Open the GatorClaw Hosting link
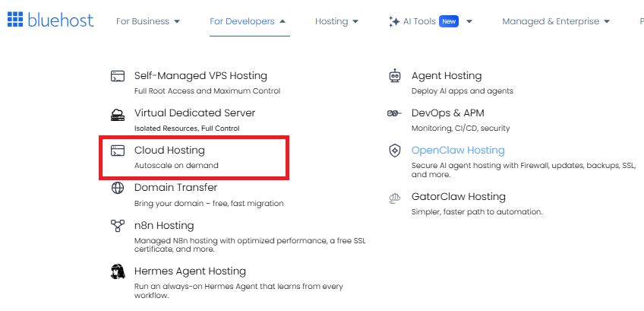The height and width of the screenshot is (311, 644). point(459,197)
